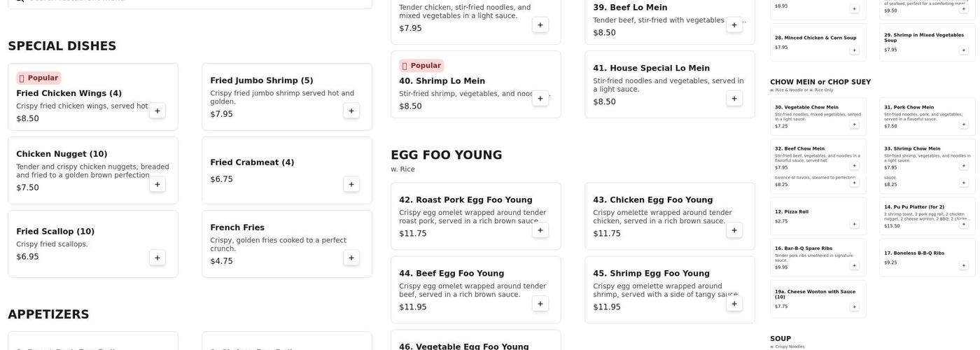The image size is (980, 350).
Task: Focus the restaurant menu search field
Action: pyautogui.click(x=189, y=2)
